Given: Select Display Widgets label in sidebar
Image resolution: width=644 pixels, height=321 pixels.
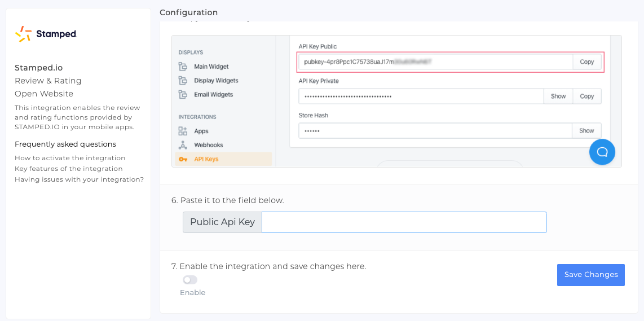Looking at the screenshot, I should 216,81.
